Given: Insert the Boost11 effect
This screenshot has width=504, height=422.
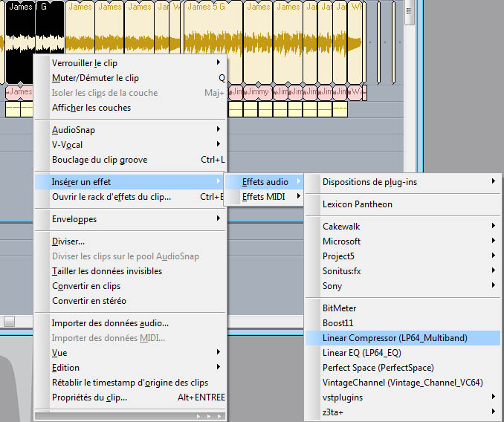Looking at the screenshot, I should 403,323.
